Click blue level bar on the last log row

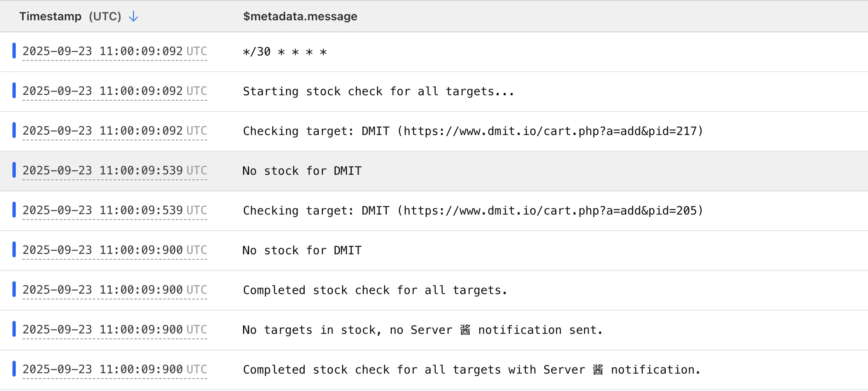(x=14, y=369)
